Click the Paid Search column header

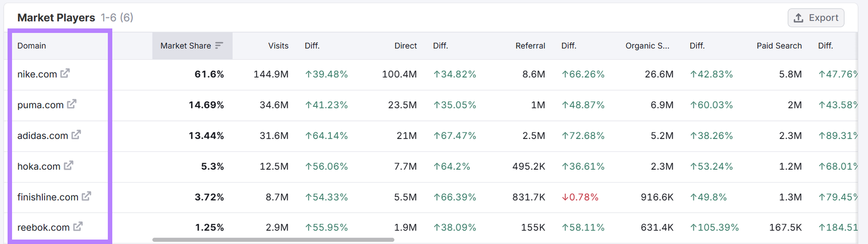779,46
